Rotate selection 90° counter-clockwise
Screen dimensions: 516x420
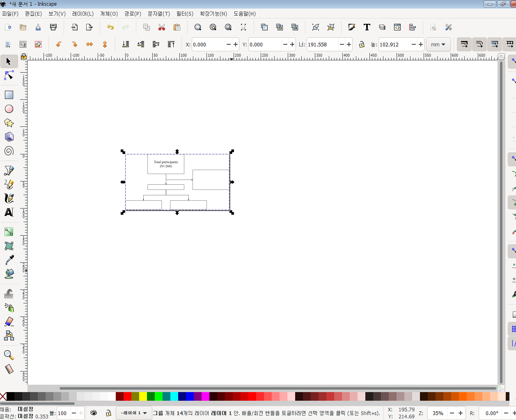[59, 44]
